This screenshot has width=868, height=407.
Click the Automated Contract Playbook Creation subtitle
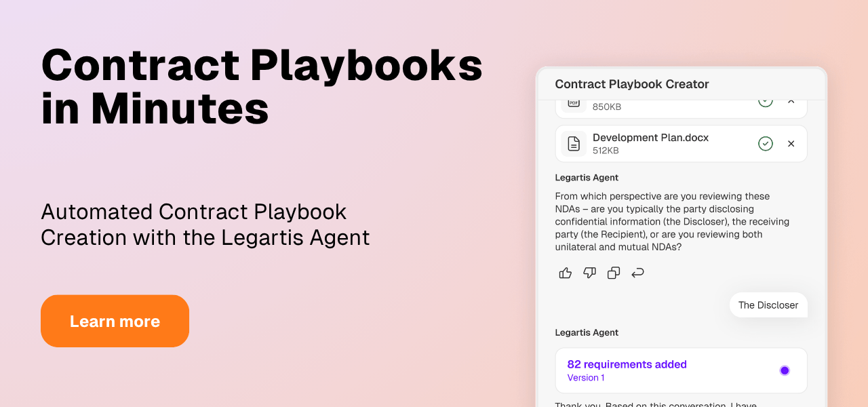(205, 225)
